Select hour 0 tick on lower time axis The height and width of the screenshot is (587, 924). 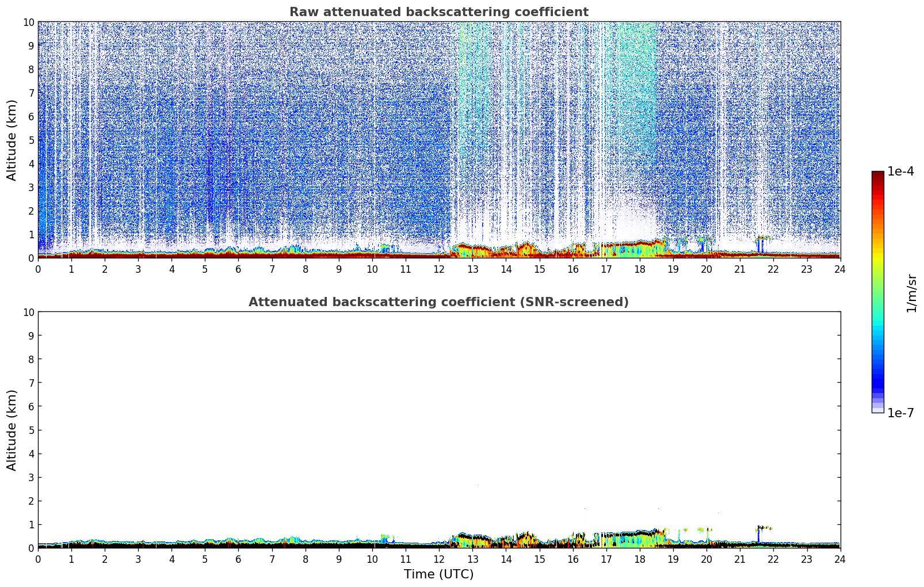[38, 559]
